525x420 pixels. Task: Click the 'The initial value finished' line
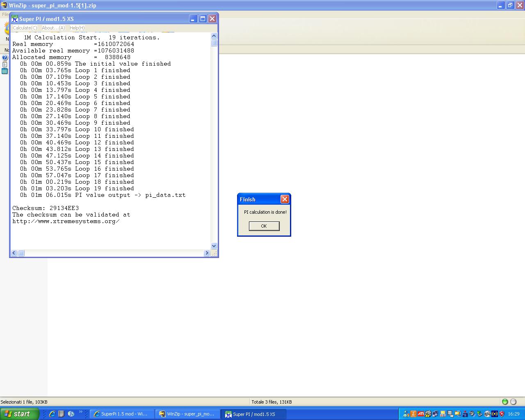(96, 64)
